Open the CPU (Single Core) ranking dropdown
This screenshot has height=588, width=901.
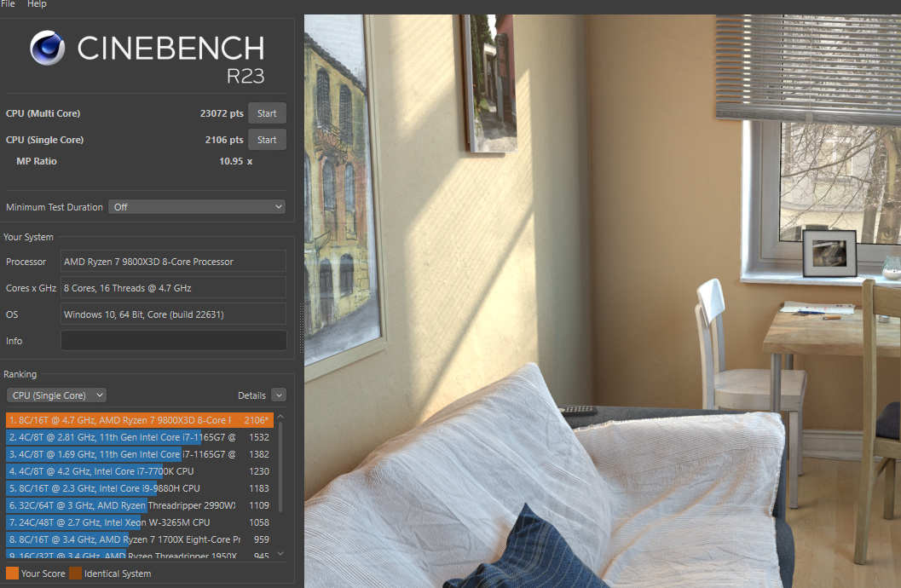56,395
